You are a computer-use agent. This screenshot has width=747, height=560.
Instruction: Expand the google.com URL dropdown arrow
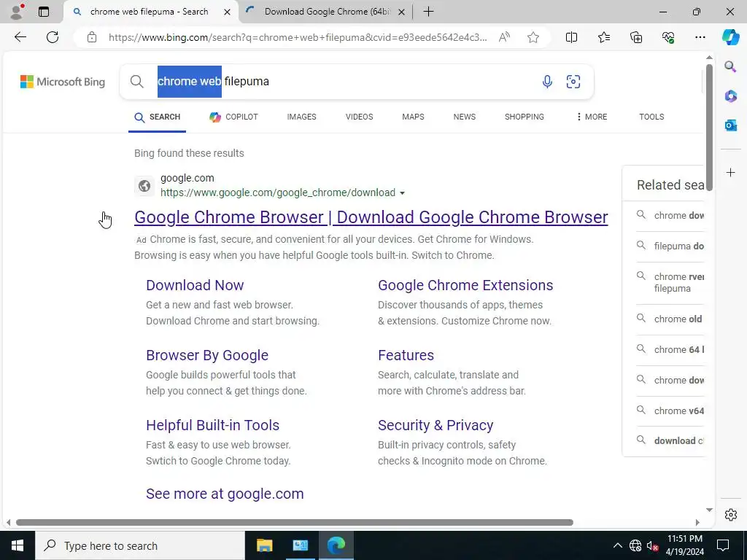coord(402,192)
